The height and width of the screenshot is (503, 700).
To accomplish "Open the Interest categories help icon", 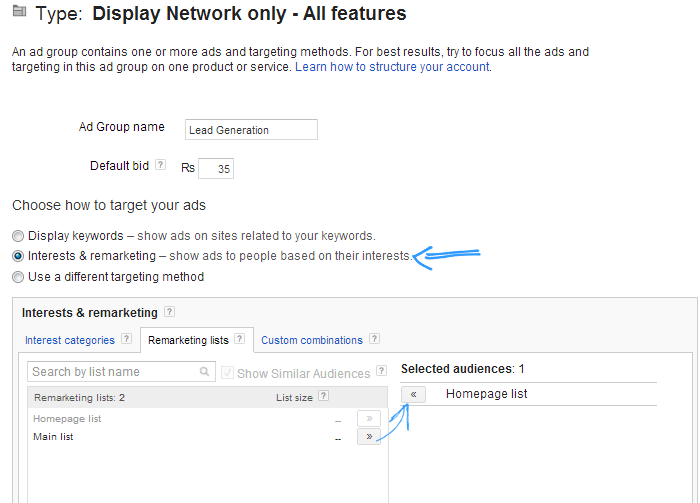I will (127, 339).
